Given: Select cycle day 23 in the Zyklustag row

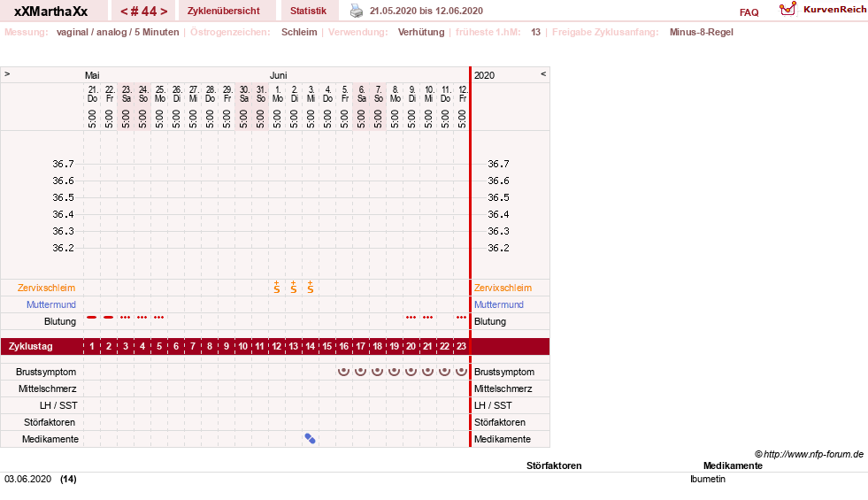Looking at the screenshot, I should click(461, 346).
